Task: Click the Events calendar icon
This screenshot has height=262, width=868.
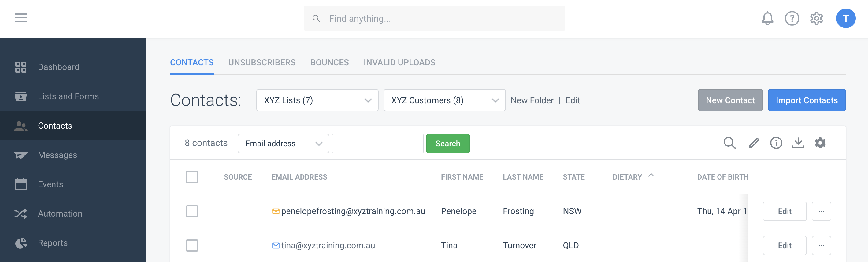Action: [20, 184]
